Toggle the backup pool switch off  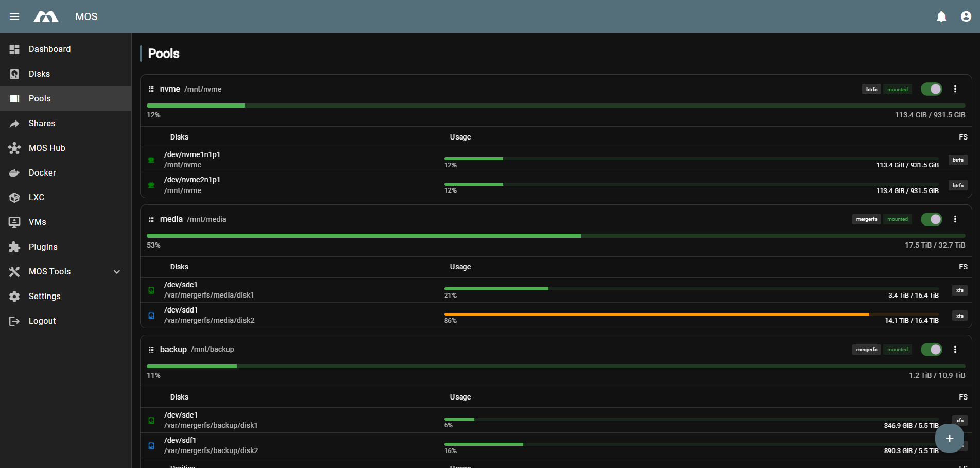tap(932, 349)
